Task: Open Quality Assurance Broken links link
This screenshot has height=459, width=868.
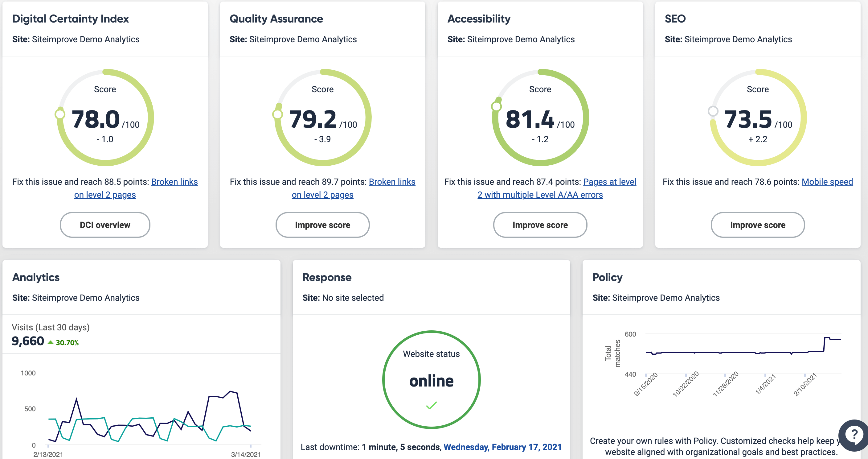Action: 392,182
